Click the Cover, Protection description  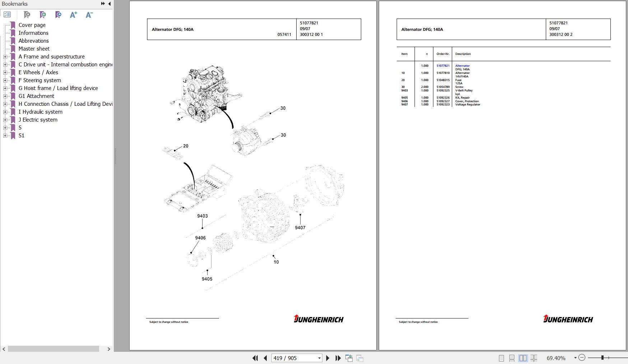[x=467, y=101]
